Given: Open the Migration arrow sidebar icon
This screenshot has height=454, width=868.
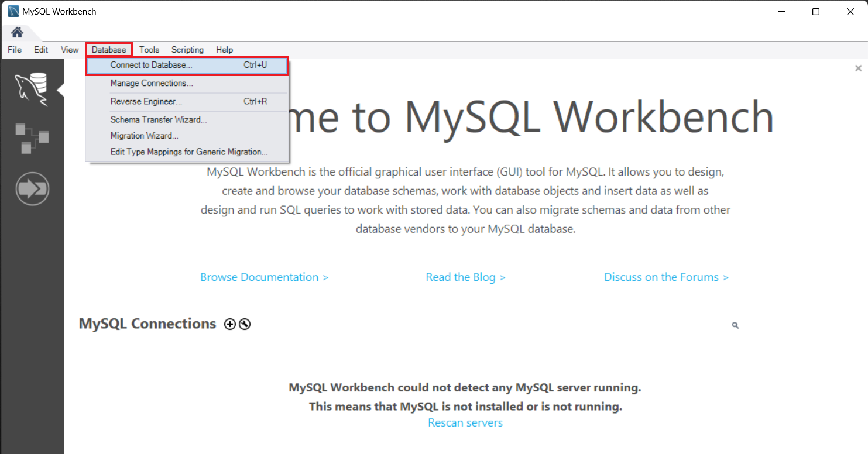Looking at the screenshot, I should pyautogui.click(x=32, y=189).
